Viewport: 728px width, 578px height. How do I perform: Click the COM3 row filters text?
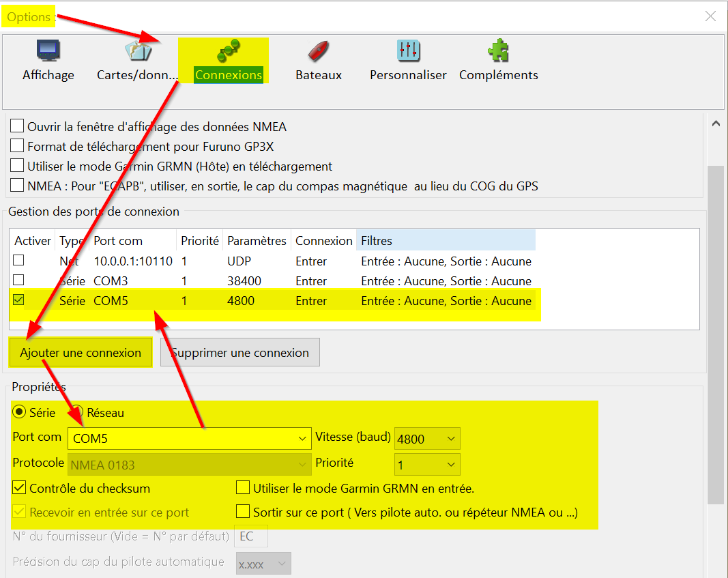[446, 281]
